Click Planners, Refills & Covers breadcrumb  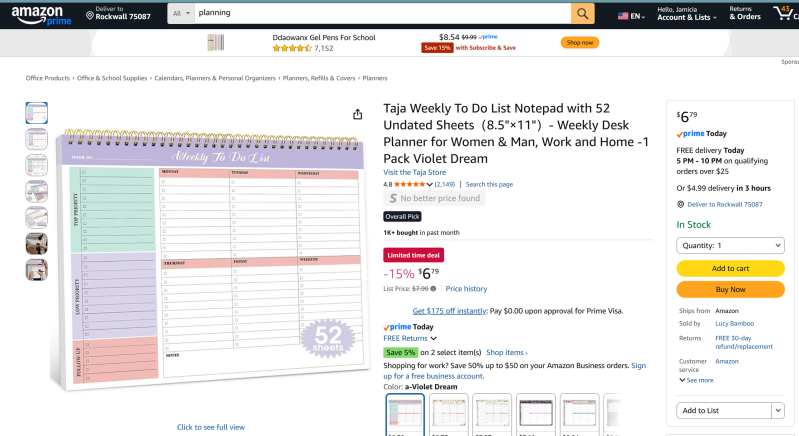tap(319, 78)
